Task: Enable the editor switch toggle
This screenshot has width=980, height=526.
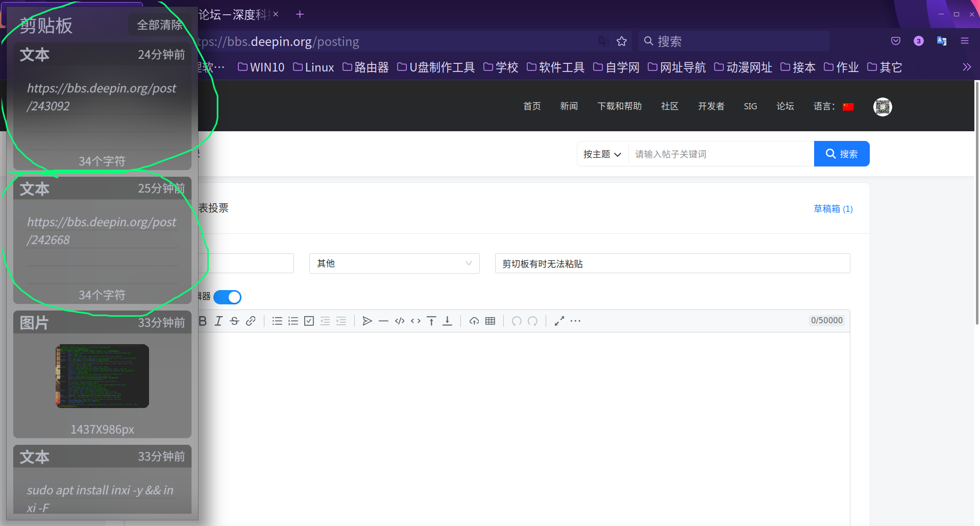Action: (x=227, y=297)
